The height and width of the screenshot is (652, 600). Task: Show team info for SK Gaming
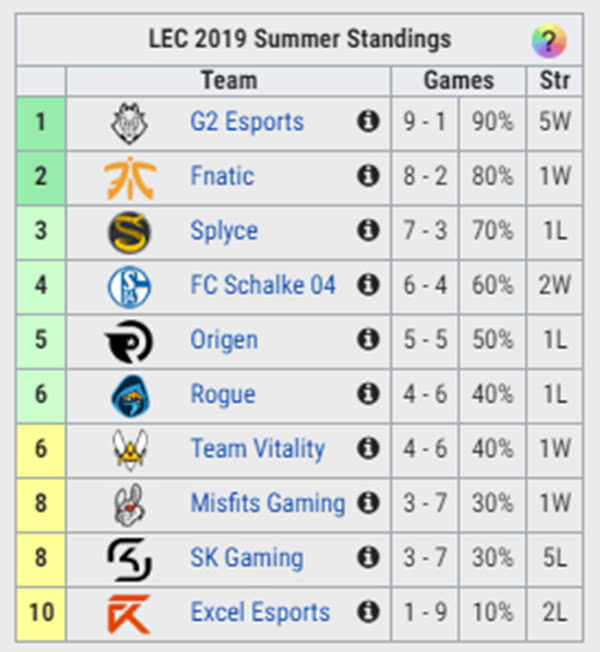coord(368,558)
